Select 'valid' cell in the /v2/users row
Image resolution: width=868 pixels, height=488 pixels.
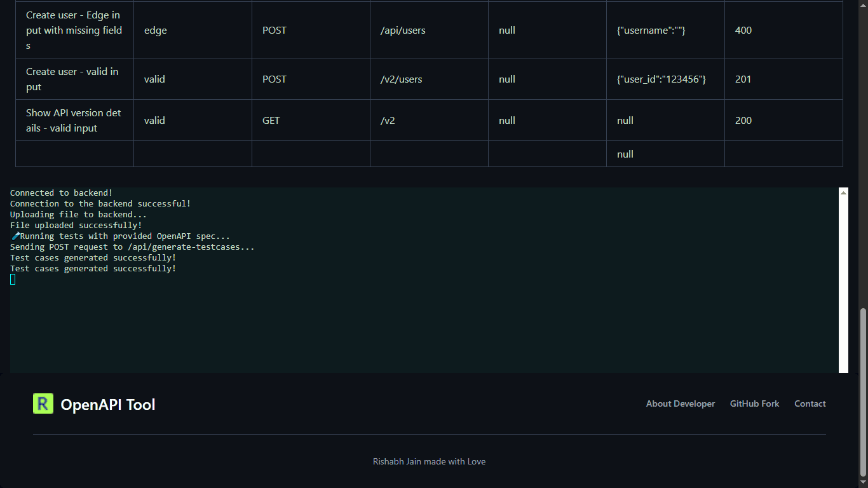[x=193, y=79]
